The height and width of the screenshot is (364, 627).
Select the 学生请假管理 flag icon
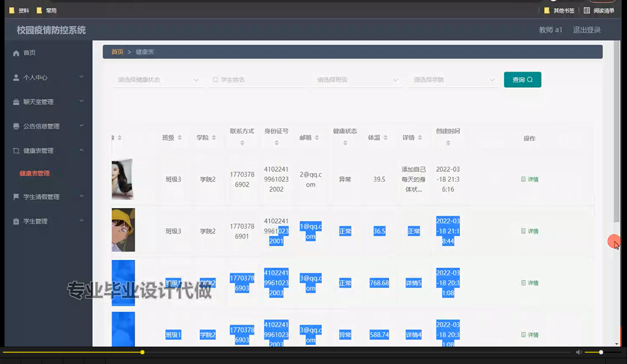pyautogui.click(x=15, y=196)
